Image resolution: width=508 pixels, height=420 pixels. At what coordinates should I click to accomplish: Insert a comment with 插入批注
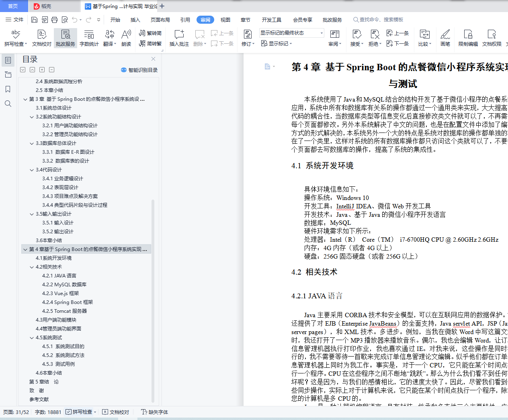click(179, 38)
